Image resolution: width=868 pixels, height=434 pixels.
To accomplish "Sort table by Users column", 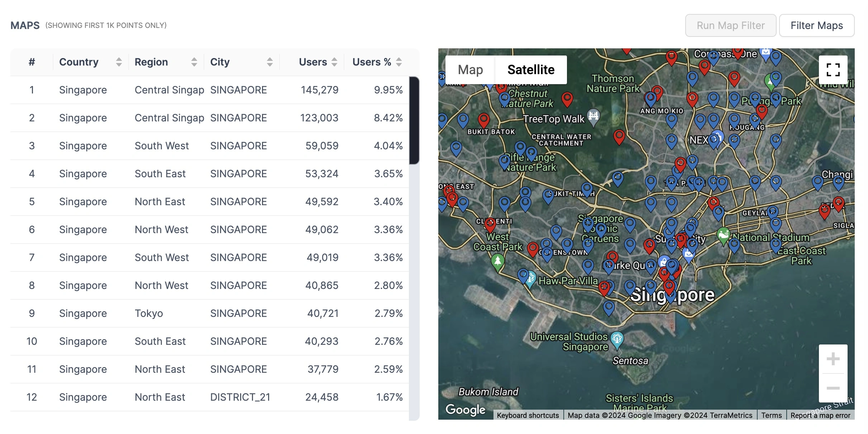I will click(x=334, y=62).
